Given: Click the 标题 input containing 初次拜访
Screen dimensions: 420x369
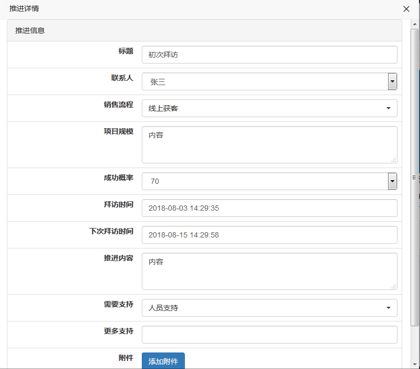Looking at the screenshot, I should pos(269,55).
